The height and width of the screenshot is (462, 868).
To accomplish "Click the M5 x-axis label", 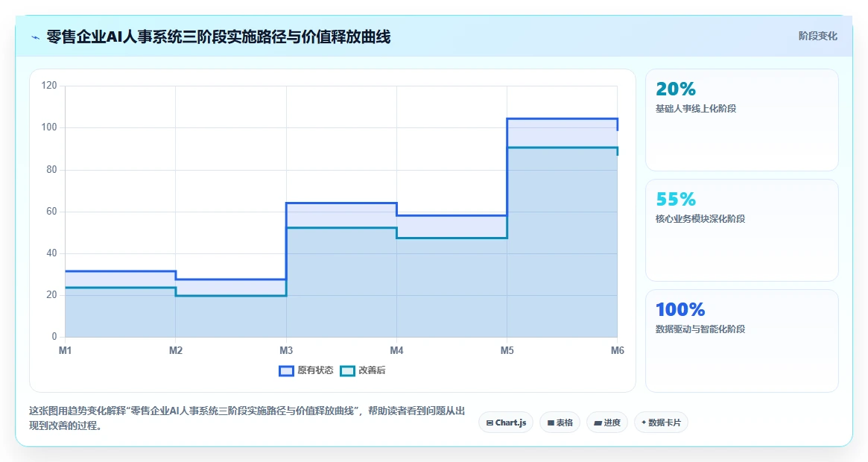I will [507, 351].
